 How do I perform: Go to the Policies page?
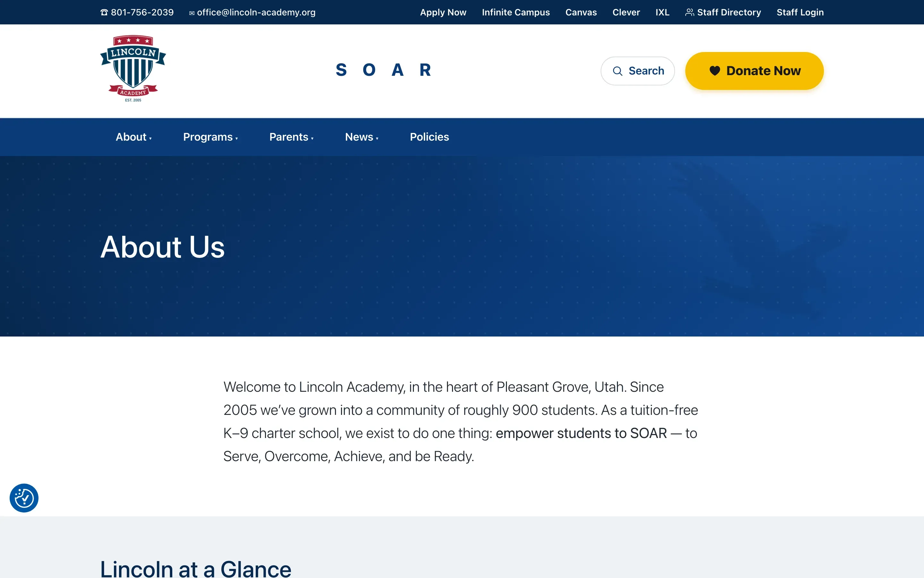click(x=429, y=137)
